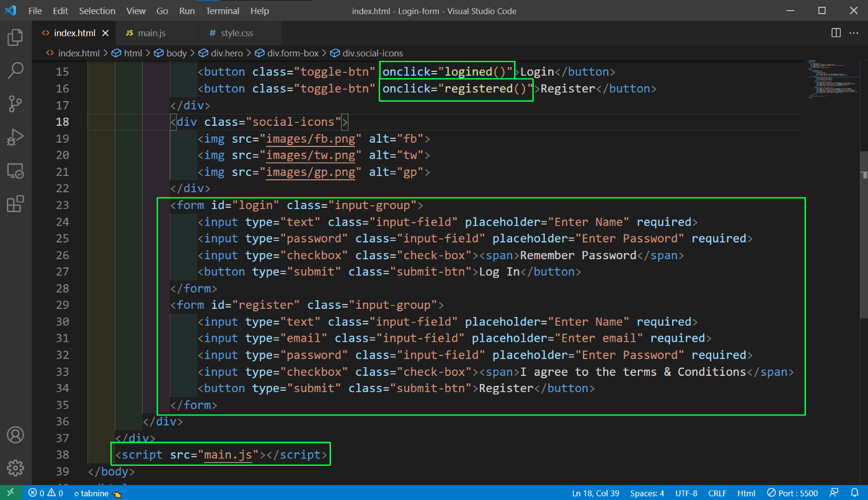Viewport: 868px width, 500px height.
Task: Change indentation via Spaces: 4
Action: click(x=647, y=493)
